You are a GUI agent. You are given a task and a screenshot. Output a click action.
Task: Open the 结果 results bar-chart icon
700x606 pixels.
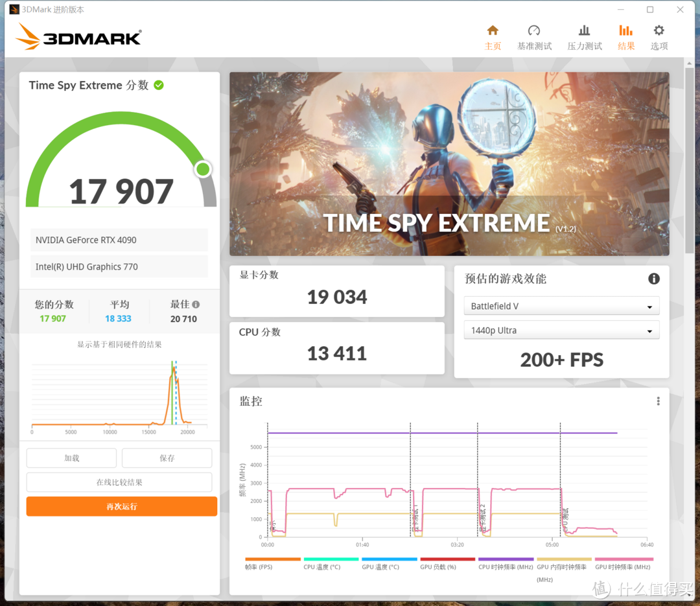[625, 30]
